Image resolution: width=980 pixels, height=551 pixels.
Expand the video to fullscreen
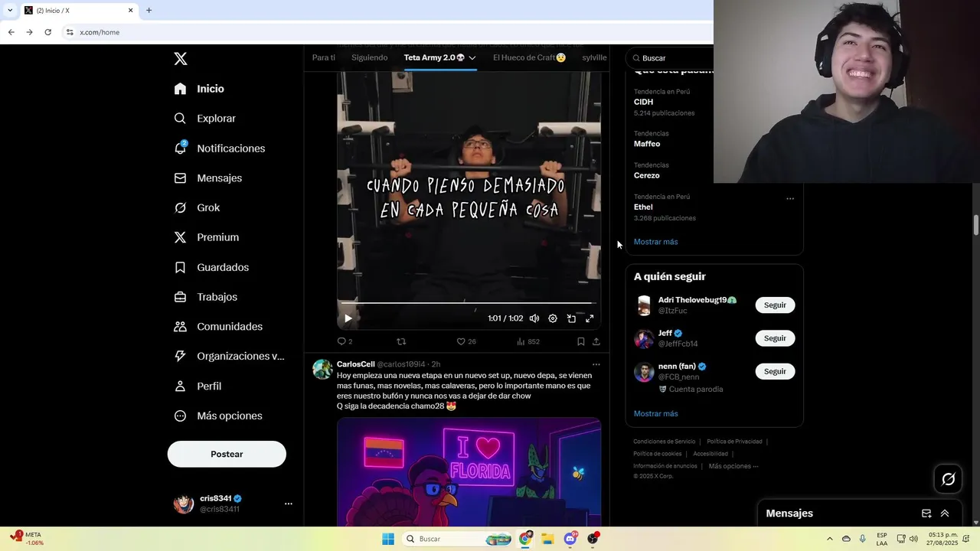click(x=590, y=318)
